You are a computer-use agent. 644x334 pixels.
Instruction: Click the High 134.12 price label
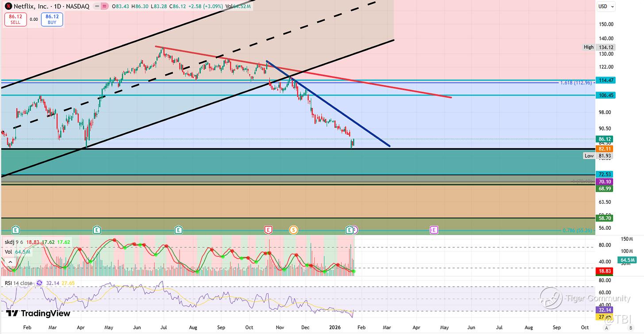[598, 47]
